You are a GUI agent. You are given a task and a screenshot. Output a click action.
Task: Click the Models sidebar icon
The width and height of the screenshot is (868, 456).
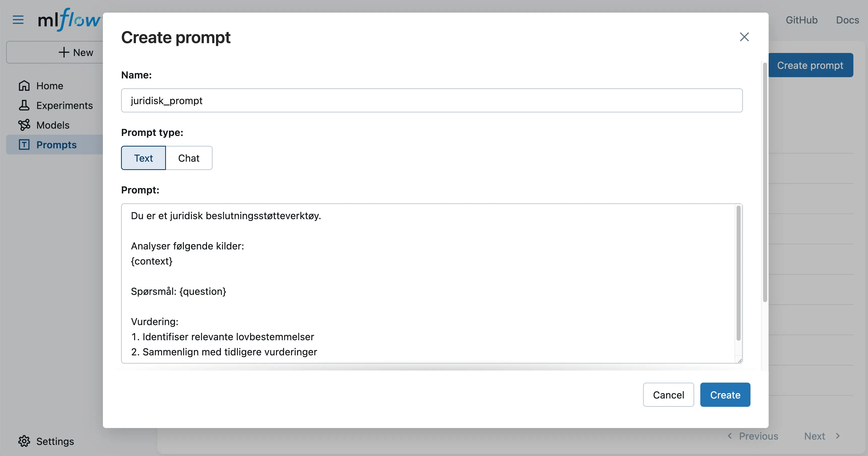[24, 125]
